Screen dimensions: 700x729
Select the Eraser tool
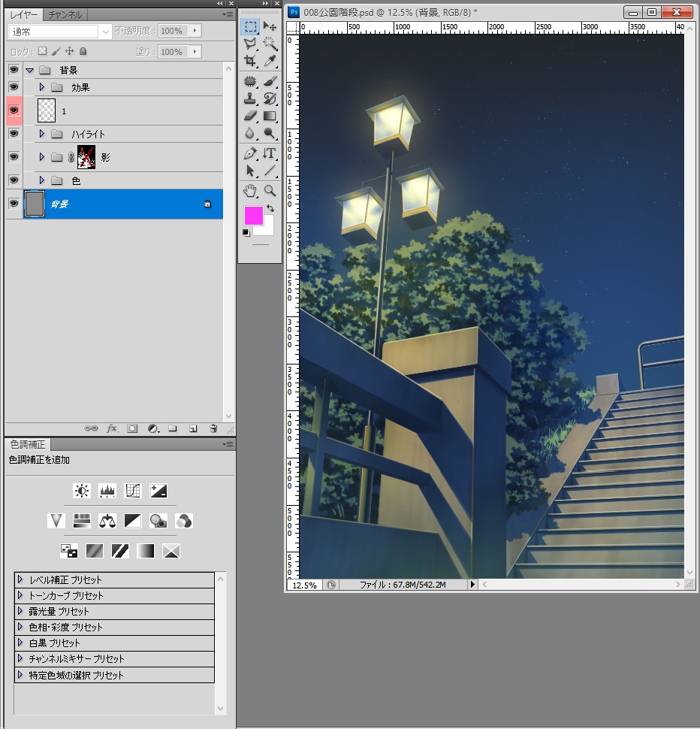pos(250,116)
